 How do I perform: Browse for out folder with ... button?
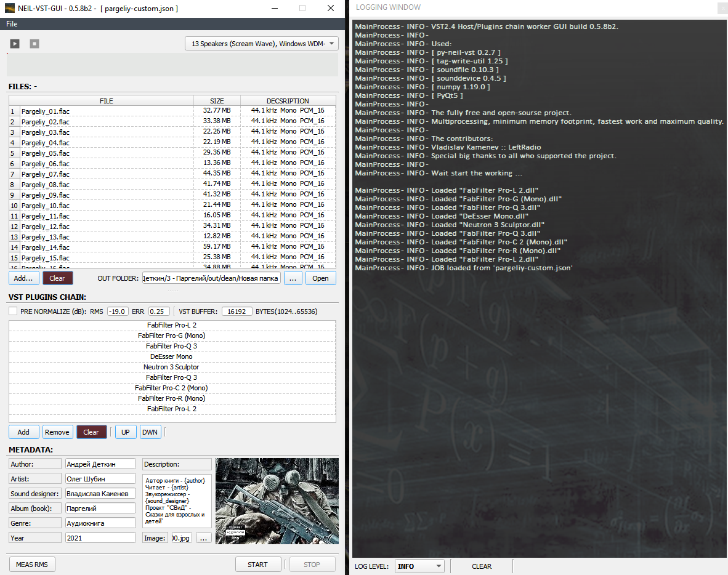pos(293,278)
